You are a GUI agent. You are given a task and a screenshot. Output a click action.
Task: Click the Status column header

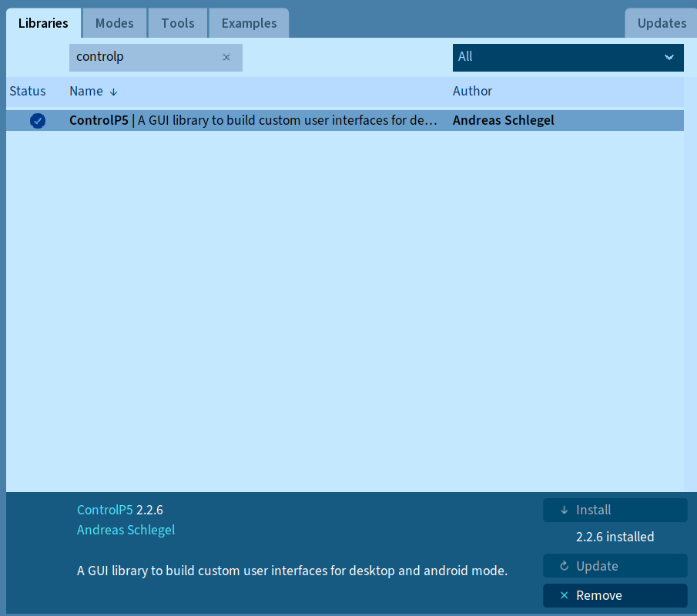(x=28, y=91)
